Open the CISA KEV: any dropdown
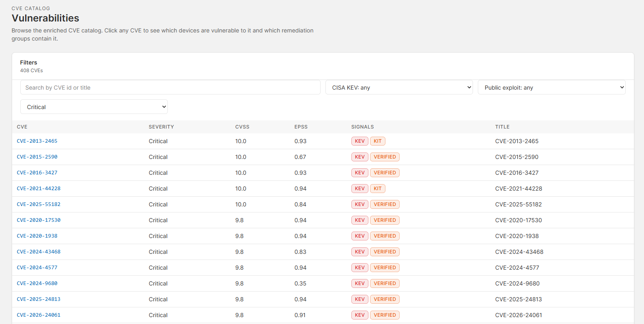The width and height of the screenshot is (644, 324). [399, 87]
